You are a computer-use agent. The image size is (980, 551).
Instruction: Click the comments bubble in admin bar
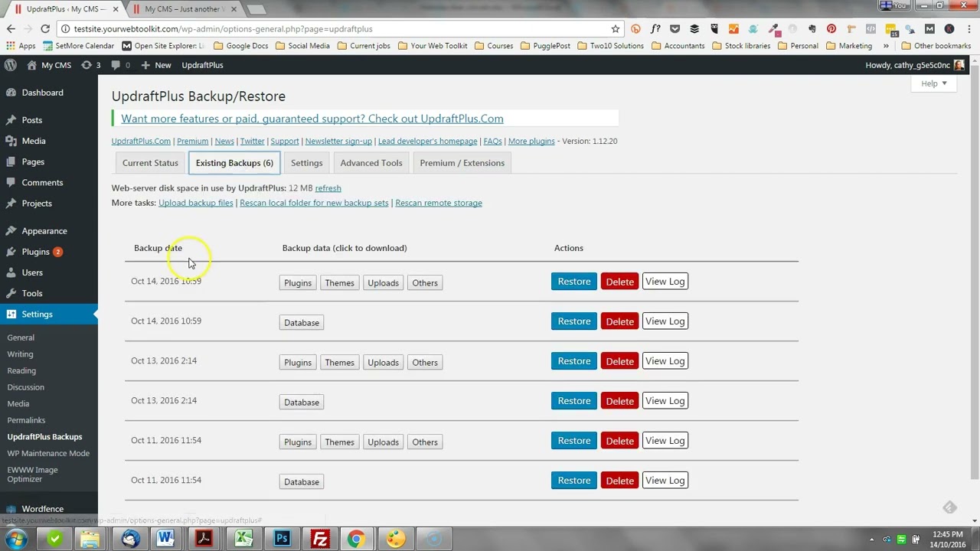pos(120,65)
